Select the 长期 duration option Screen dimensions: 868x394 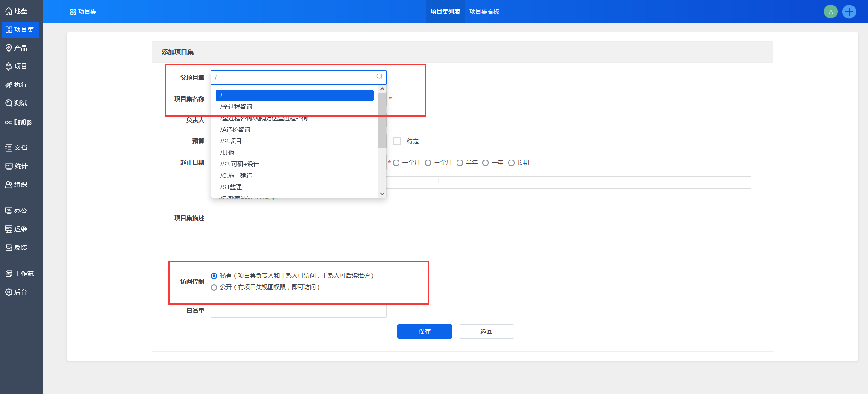tap(511, 163)
